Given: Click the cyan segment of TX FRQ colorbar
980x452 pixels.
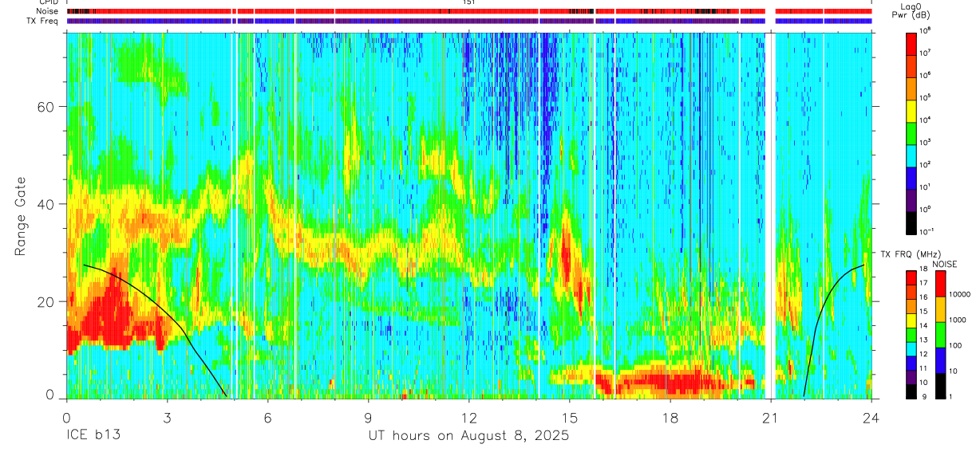Looking at the screenshot, I should click(911, 349).
